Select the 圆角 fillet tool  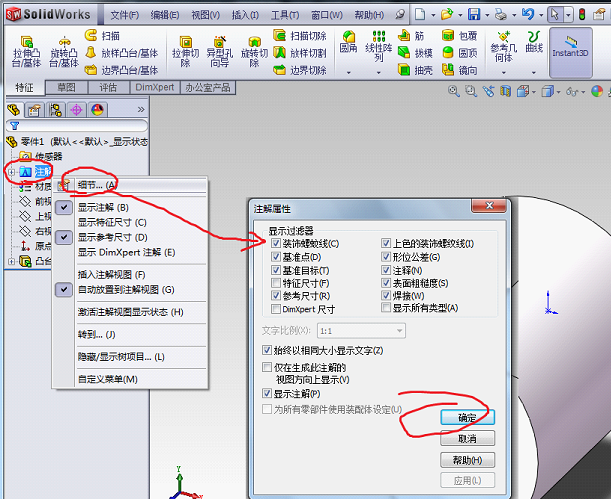pyautogui.click(x=348, y=42)
